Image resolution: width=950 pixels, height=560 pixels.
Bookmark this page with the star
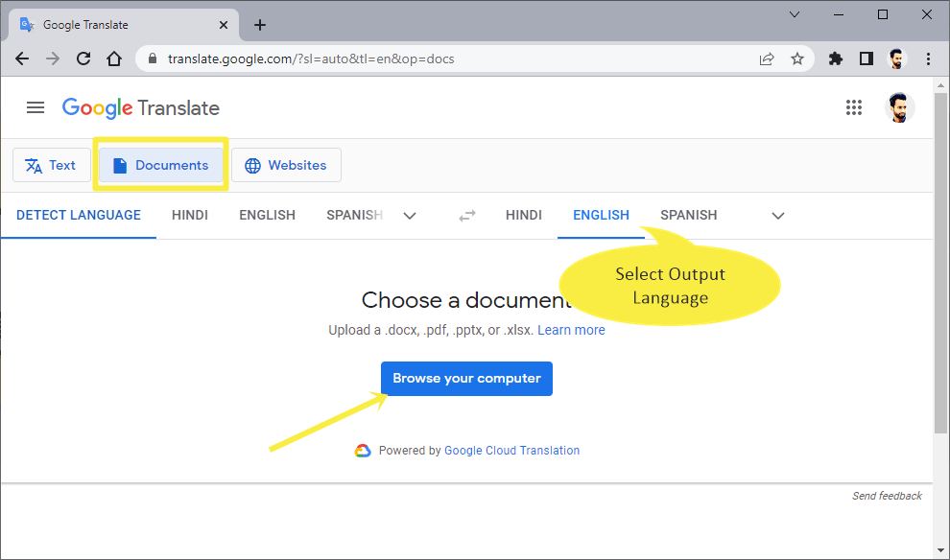797,58
